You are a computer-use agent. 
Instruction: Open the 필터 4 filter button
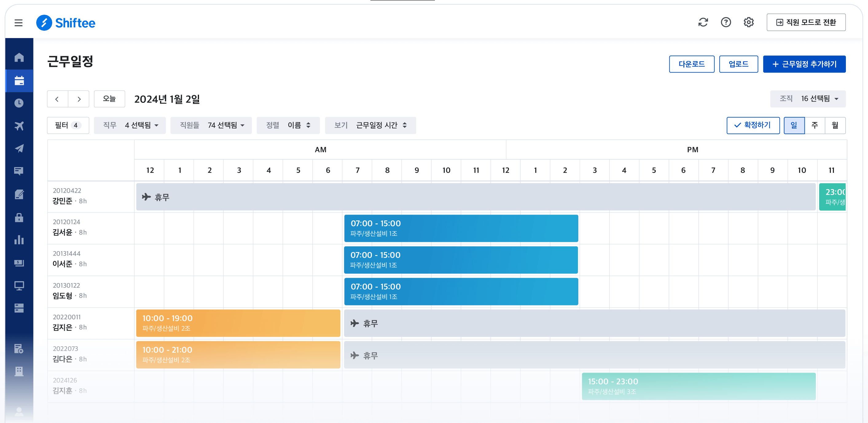[68, 125]
